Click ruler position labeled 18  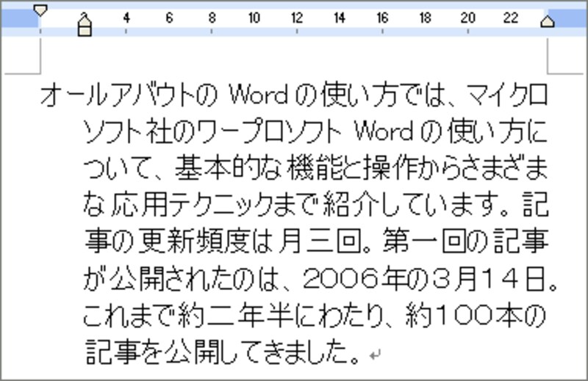coord(425,18)
